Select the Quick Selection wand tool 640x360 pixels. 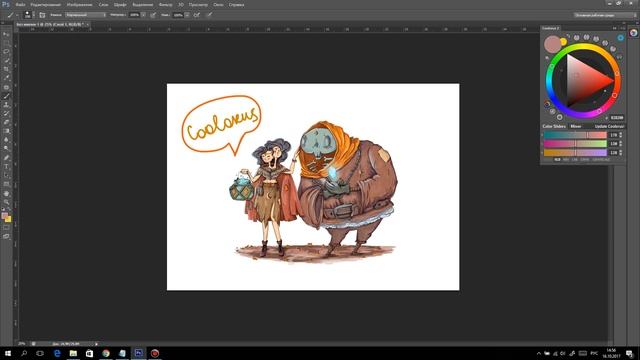pos(6,60)
